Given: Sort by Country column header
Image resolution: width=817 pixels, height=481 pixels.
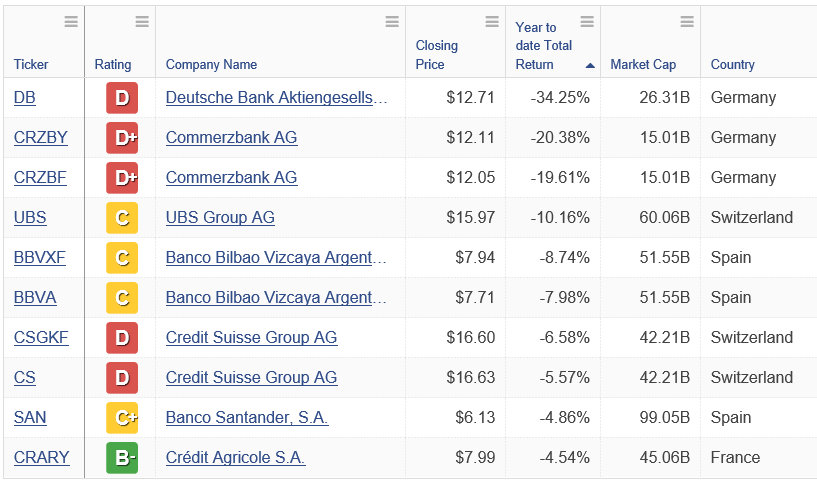Looking at the screenshot, I should coord(732,65).
